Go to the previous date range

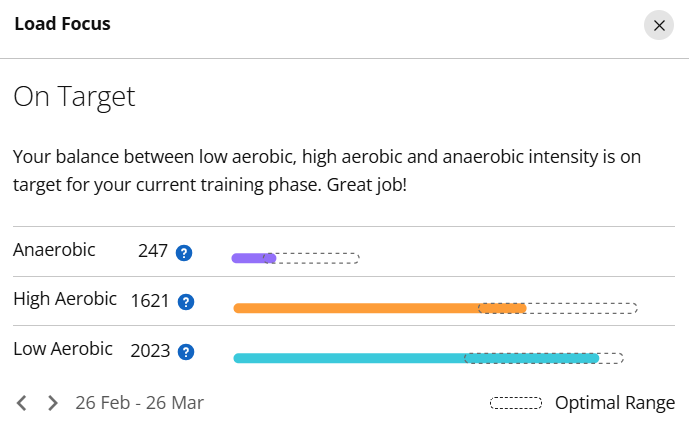(22, 403)
